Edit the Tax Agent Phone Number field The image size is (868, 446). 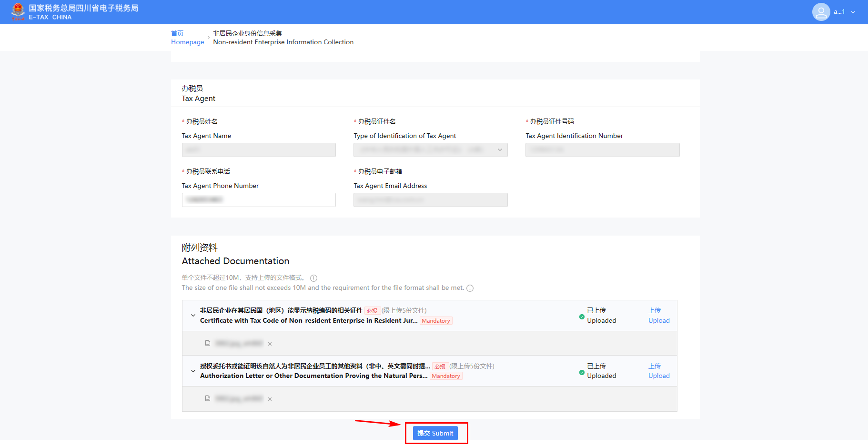tap(259, 200)
